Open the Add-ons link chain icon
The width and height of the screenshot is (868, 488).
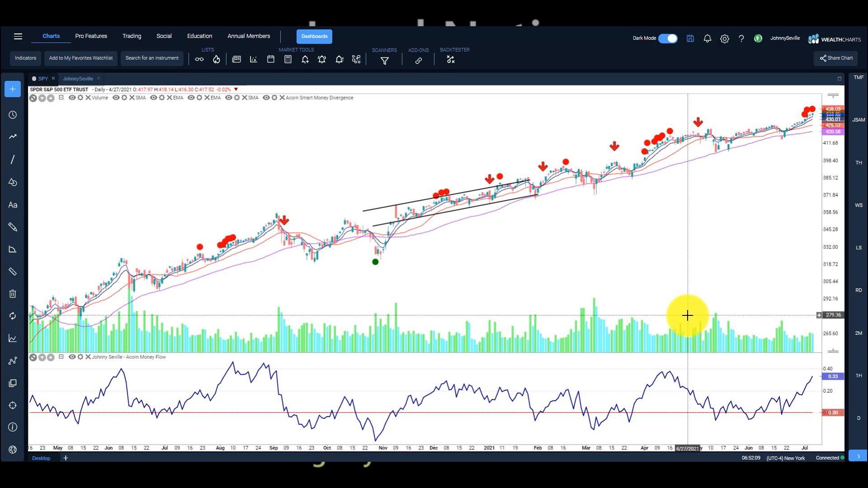click(x=419, y=61)
